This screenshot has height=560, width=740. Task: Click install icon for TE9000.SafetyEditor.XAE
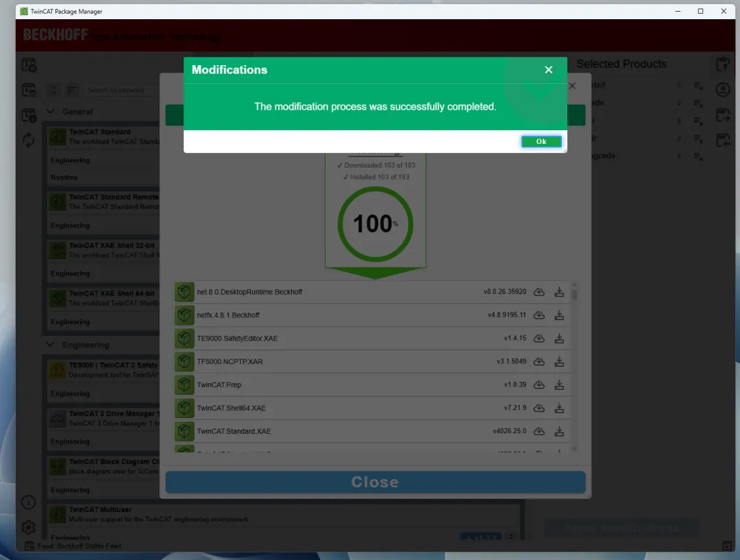pos(559,338)
